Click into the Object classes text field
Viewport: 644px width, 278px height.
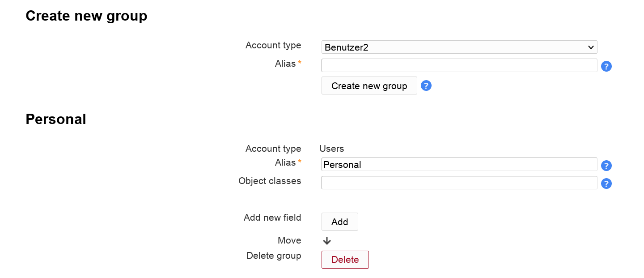point(459,183)
